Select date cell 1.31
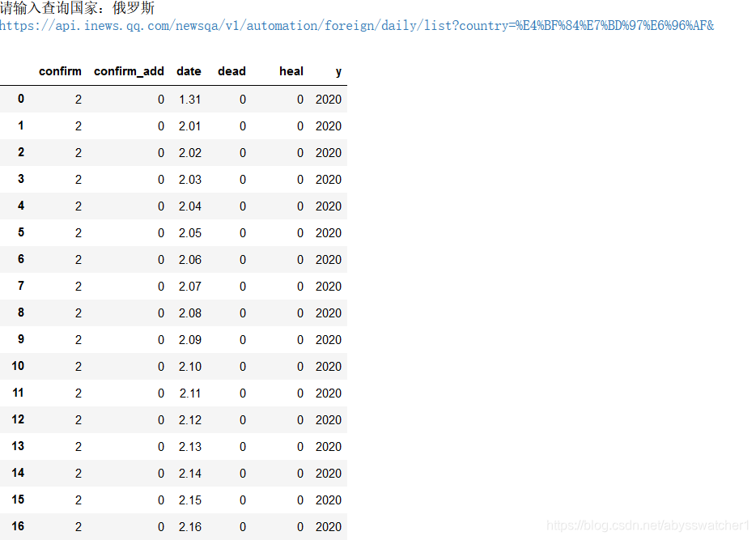The width and height of the screenshot is (756, 540). (190, 100)
